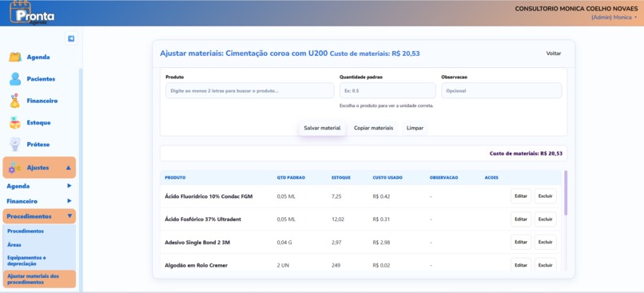The image size is (644, 293).
Task: Click the sidebar vertical scrollbar
Action: click(81, 180)
